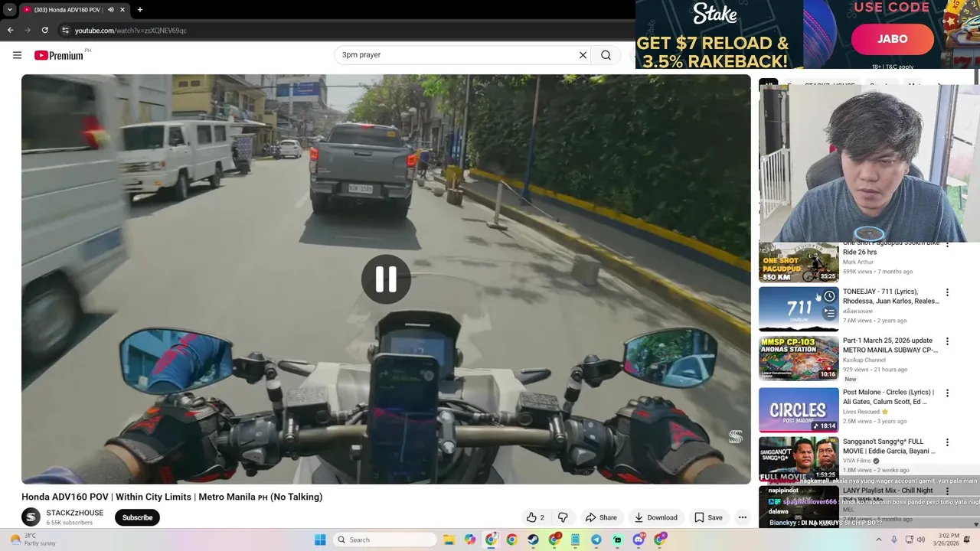Open the YouTube hamburger guide menu
This screenshot has width=980, height=551.
pos(17,55)
